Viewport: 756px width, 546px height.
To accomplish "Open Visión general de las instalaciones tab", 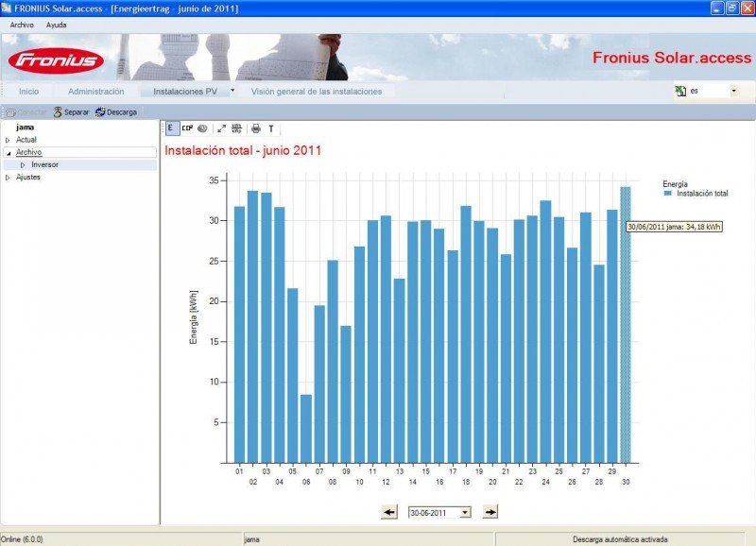I will 317,91.
